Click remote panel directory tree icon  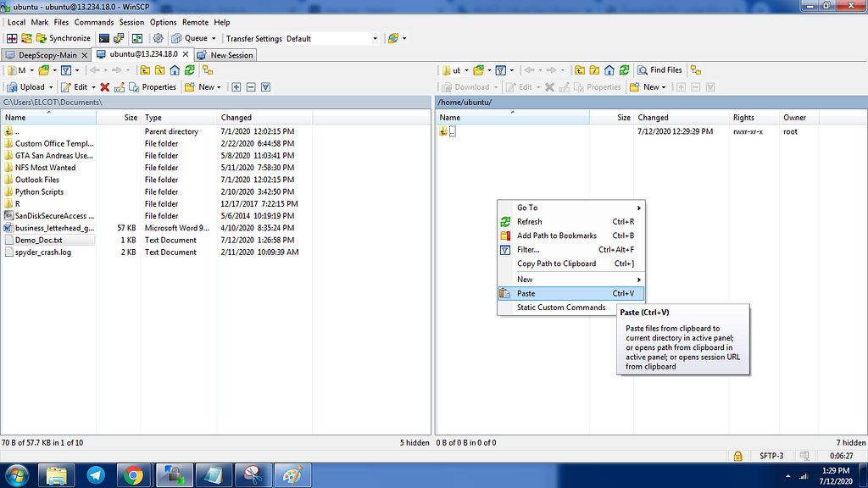(x=696, y=70)
